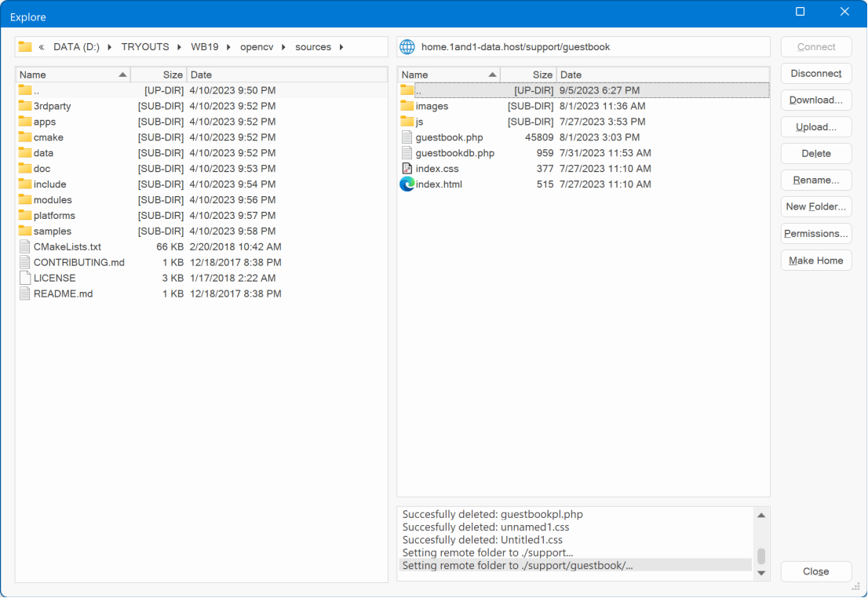
Task: Click the index.html Edge browser icon
Action: 407,184
